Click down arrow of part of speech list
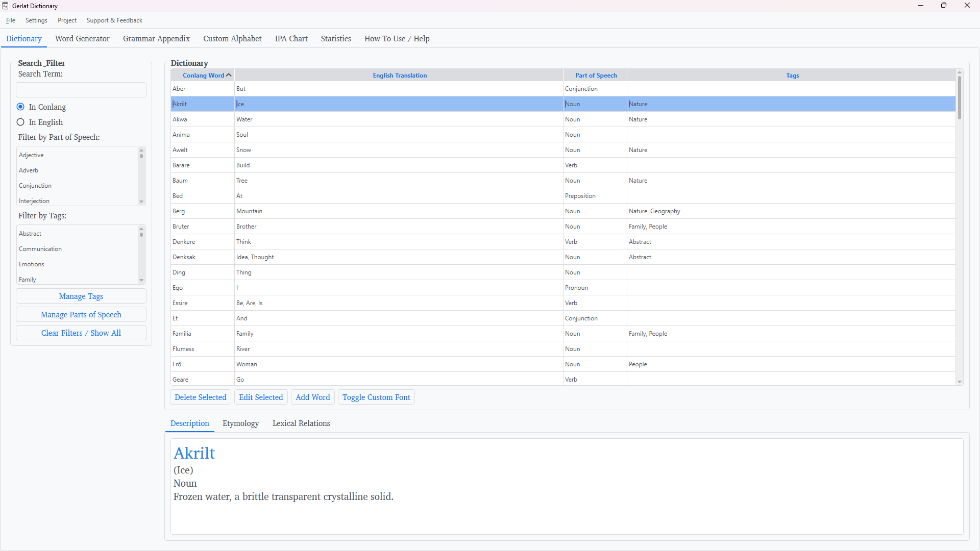980x551 pixels. click(141, 202)
